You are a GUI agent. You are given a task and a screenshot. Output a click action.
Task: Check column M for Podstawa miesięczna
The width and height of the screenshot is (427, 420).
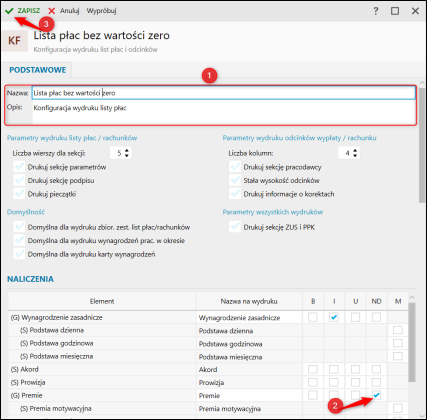(x=398, y=356)
